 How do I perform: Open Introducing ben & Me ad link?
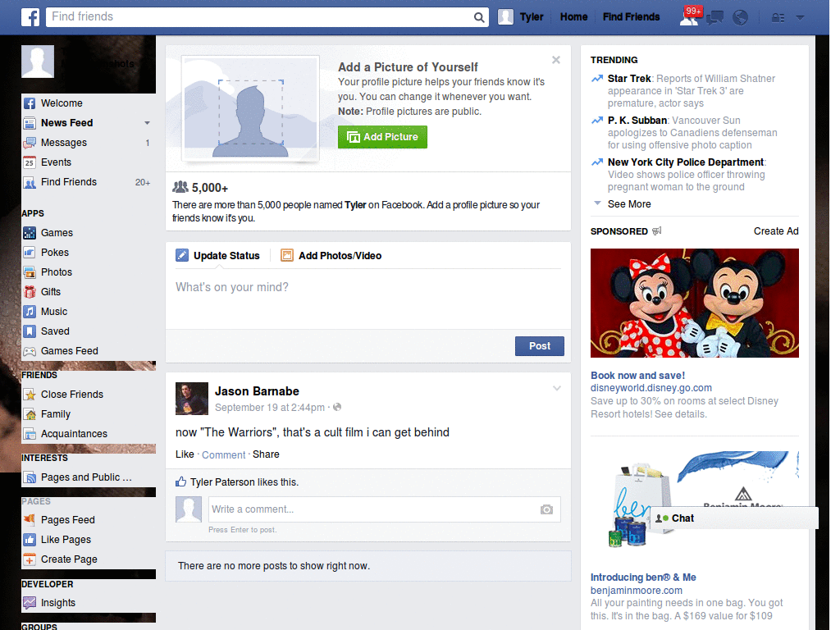click(x=643, y=577)
